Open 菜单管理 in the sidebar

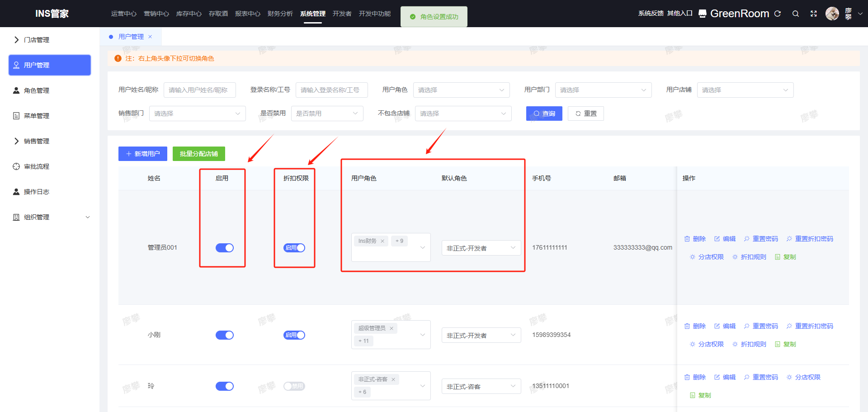coord(50,116)
